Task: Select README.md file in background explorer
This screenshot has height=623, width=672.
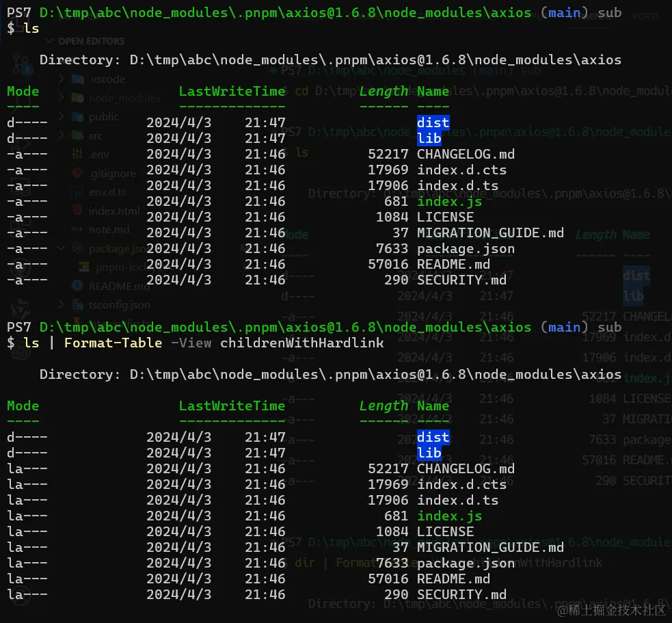Action: pyautogui.click(x=119, y=286)
